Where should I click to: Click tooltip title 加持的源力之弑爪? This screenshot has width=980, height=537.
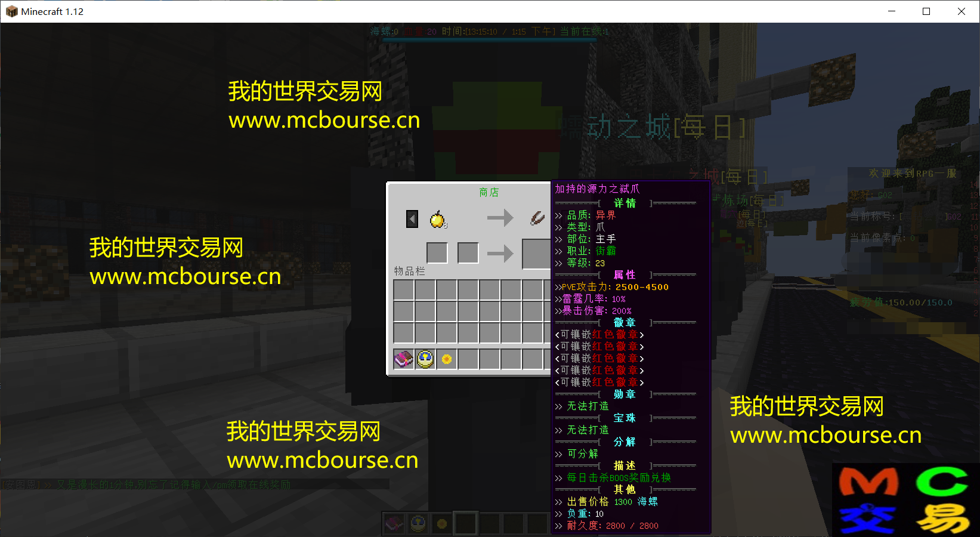597,189
